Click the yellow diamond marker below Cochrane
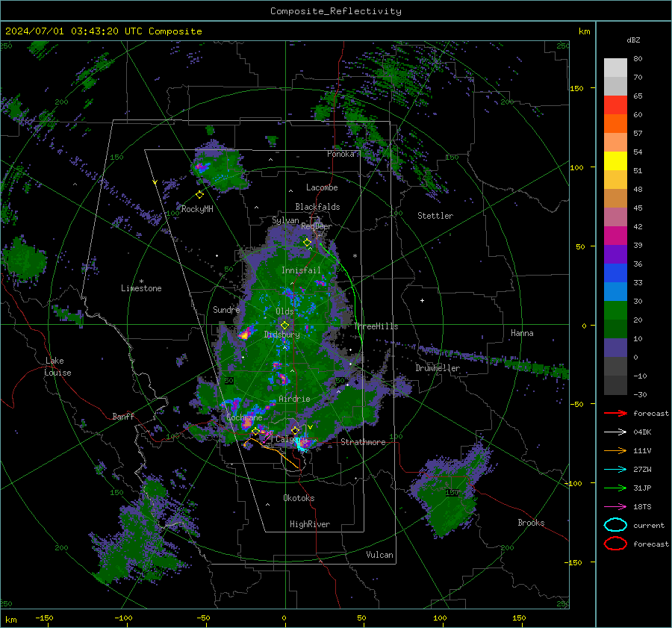The height and width of the screenshot is (628, 672). [255, 432]
